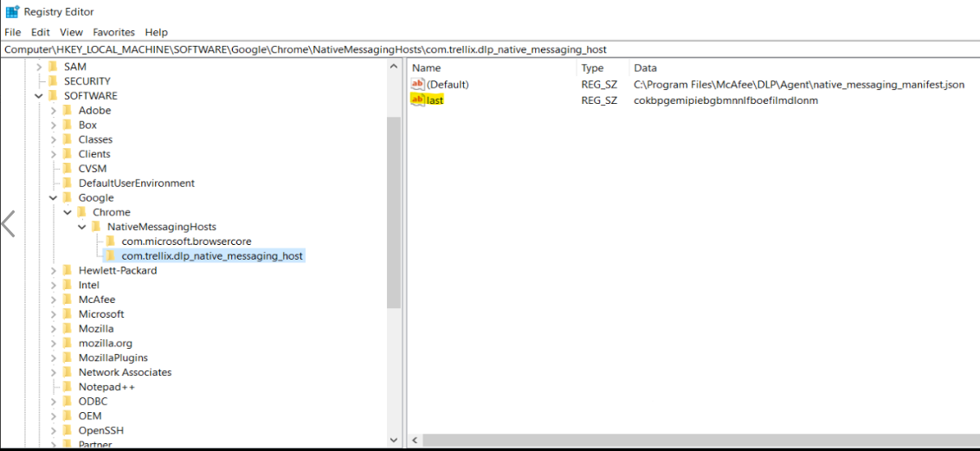
Task: Click the tree pane scroll-down arrow
Action: coord(393,441)
